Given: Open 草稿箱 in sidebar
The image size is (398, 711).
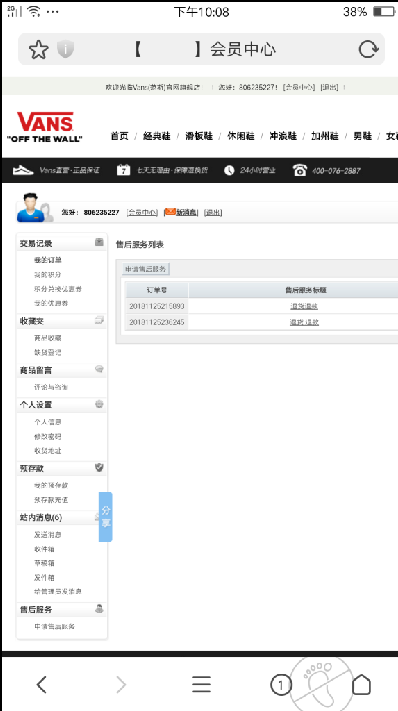Looking at the screenshot, I should 44,563.
